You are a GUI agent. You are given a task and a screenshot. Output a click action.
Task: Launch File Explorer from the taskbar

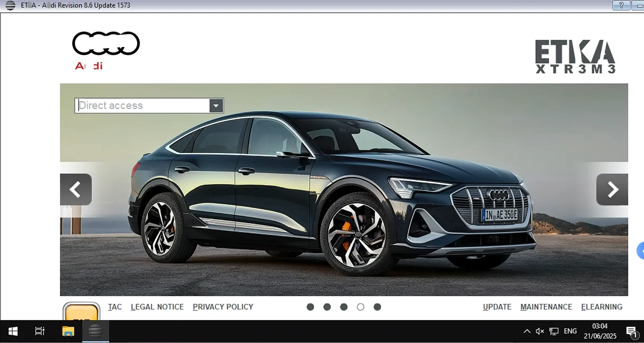(68, 331)
